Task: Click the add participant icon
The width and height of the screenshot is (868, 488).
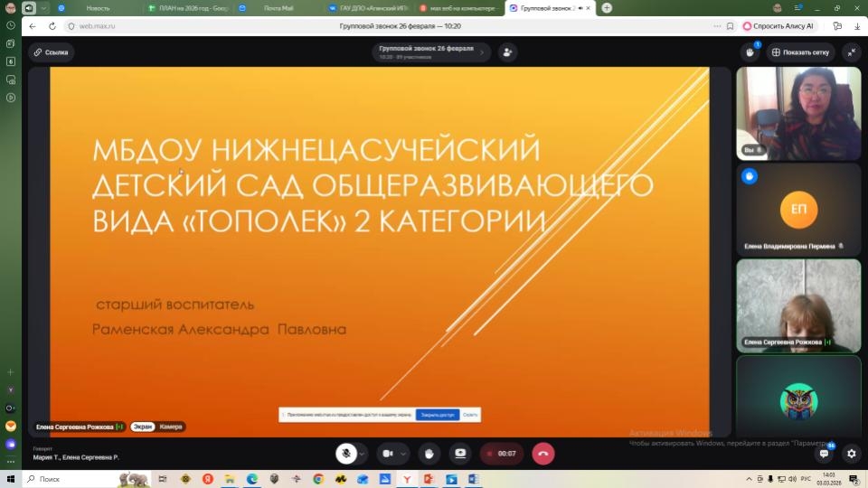Action: (507, 52)
